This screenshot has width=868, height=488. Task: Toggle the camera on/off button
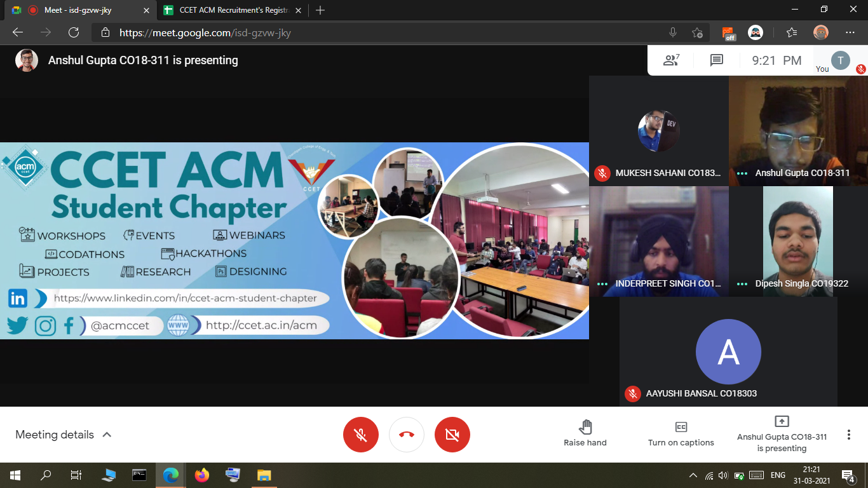tap(452, 435)
